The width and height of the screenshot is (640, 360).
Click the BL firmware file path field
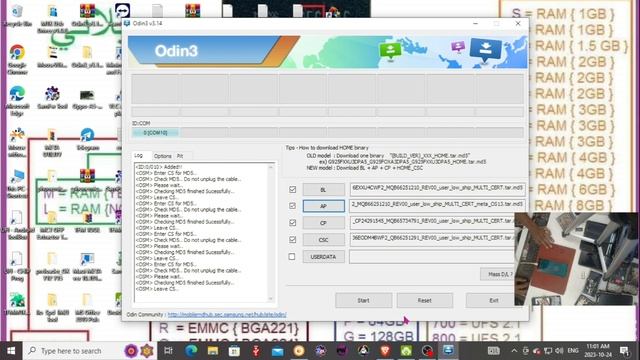pyautogui.click(x=438, y=188)
